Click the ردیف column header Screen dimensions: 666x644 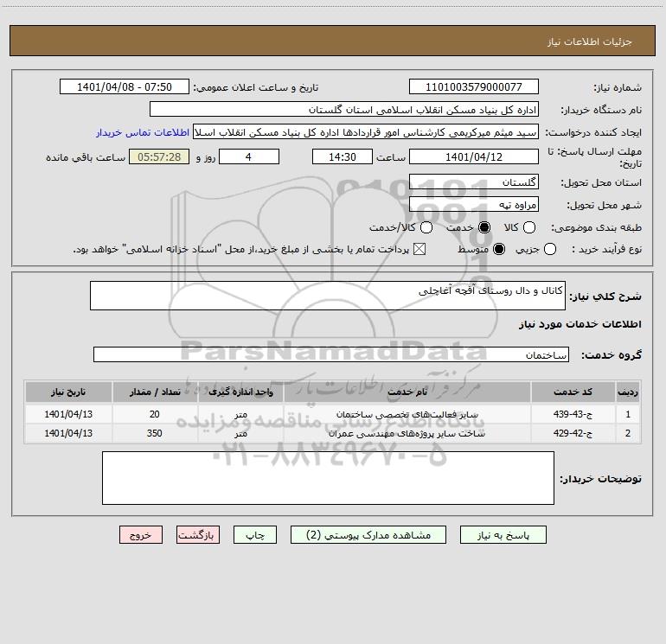tap(628, 392)
